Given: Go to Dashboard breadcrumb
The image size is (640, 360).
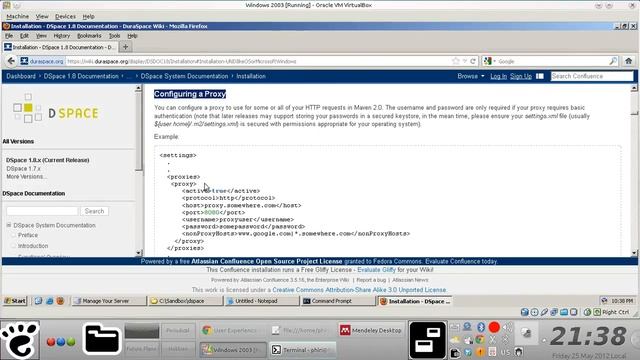Looking at the screenshot, I should tap(21, 76).
